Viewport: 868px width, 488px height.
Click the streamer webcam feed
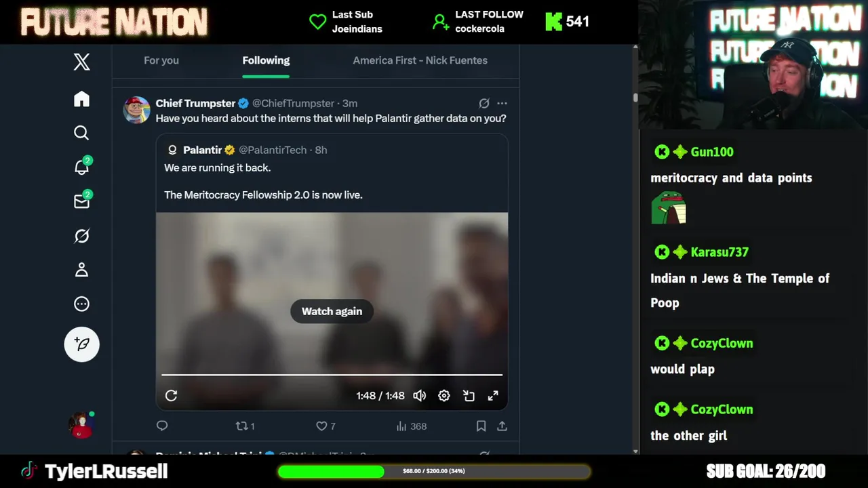pos(753,64)
